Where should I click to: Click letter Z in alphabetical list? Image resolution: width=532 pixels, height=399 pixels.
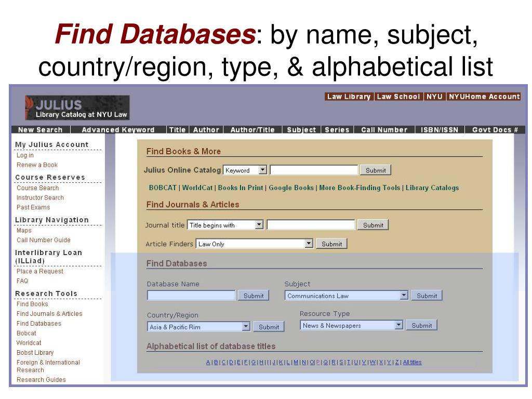coord(396,362)
